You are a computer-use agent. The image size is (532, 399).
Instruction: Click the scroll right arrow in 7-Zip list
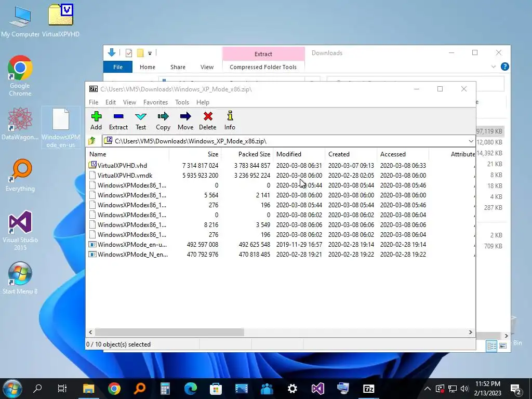(470, 332)
